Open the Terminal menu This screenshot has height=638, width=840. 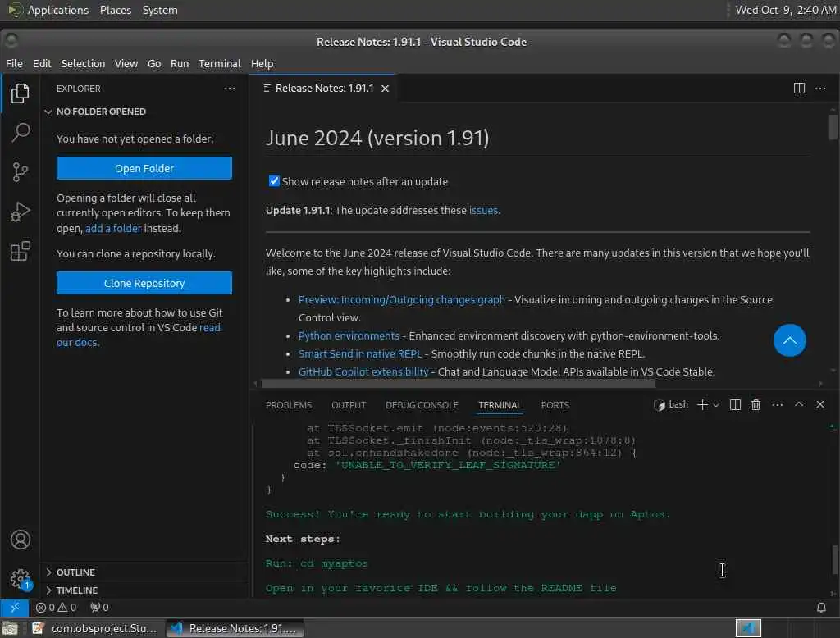click(220, 63)
